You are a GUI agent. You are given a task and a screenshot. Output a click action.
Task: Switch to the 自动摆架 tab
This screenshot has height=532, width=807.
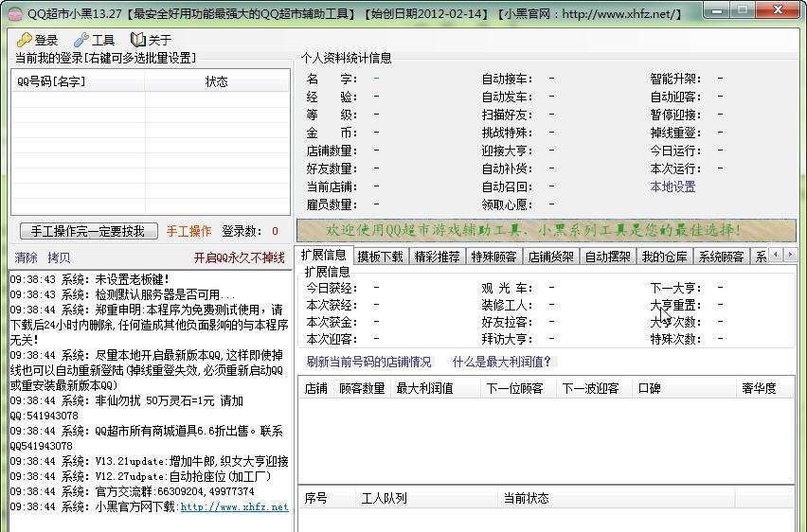point(607,257)
